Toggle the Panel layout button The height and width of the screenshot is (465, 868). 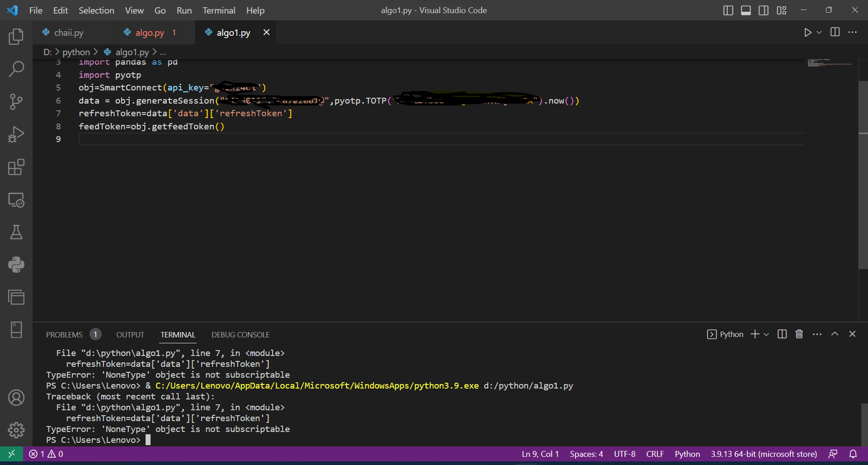tap(746, 10)
